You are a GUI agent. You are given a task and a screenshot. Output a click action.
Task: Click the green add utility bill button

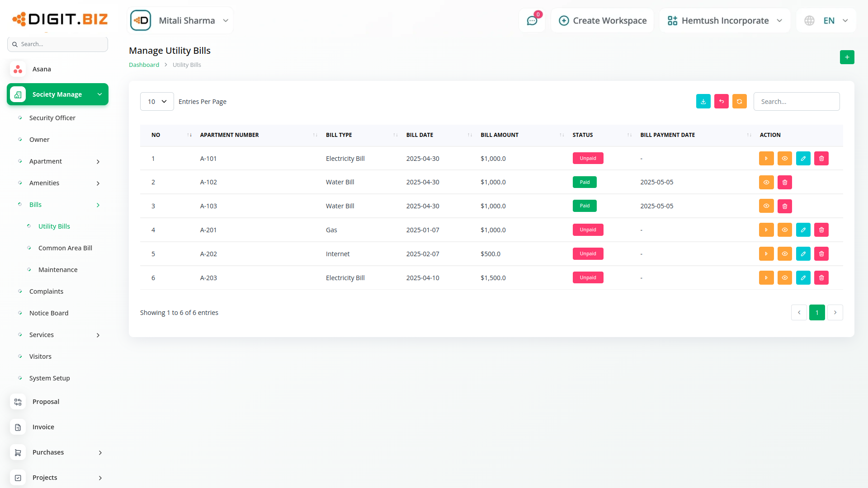click(x=847, y=57)
